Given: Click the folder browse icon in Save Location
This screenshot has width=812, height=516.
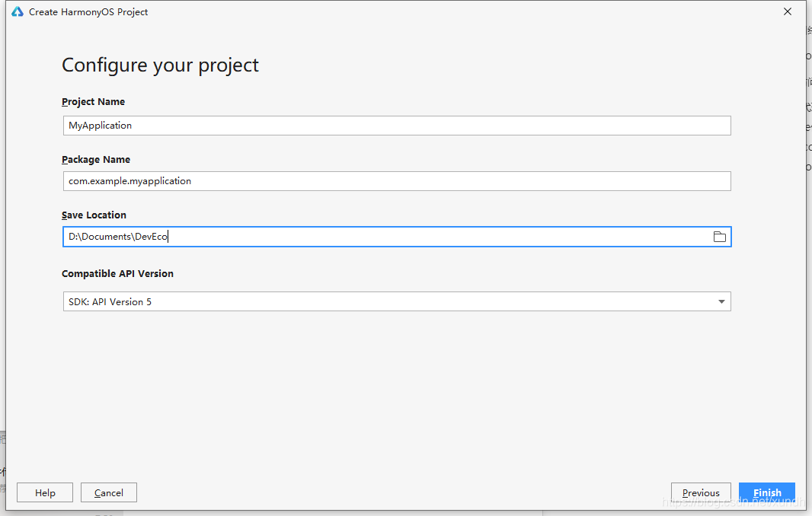Looking at the screenshot, I should point(719,237).
